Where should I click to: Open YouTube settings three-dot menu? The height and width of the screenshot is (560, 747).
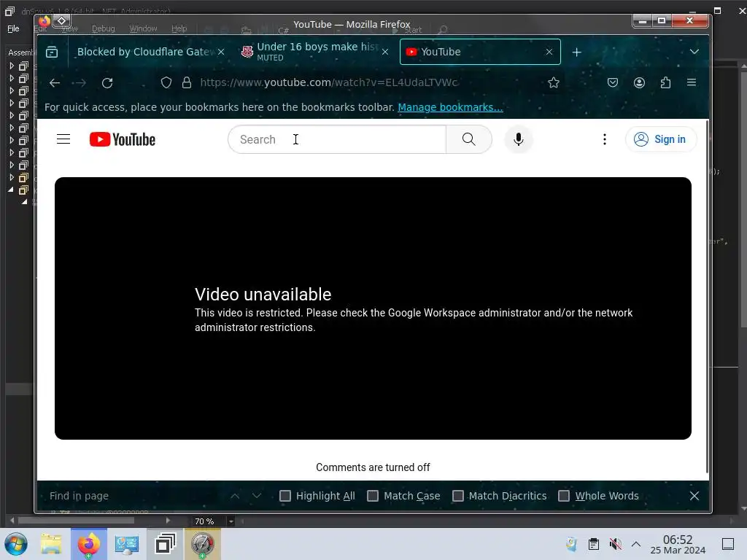(x=605, y=139)
